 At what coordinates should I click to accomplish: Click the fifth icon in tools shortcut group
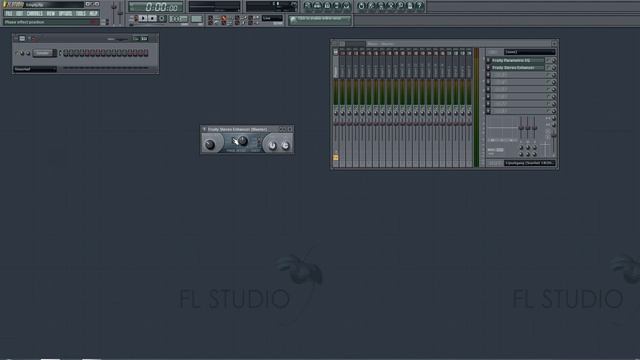[x=400, y=6]
